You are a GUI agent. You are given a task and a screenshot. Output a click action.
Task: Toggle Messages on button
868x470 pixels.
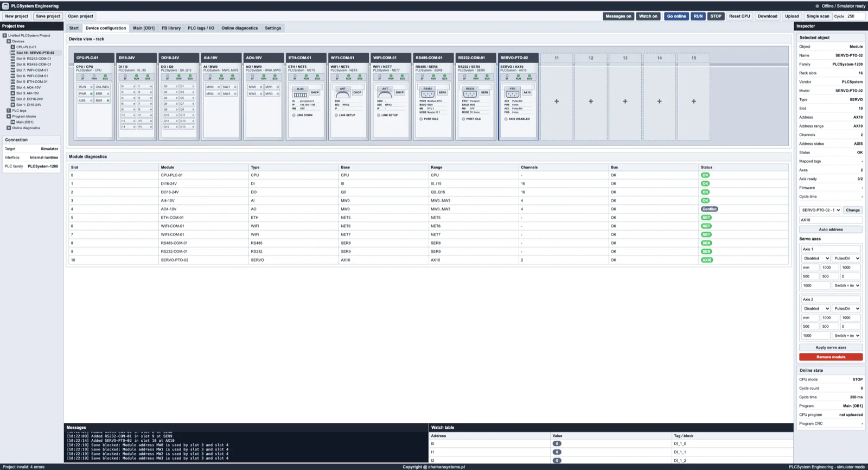click(618, 16)
